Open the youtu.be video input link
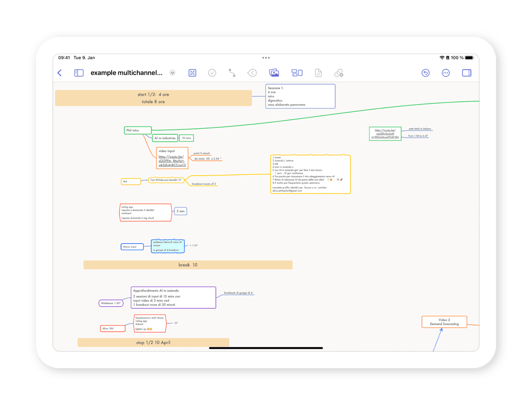 (172, 160)
